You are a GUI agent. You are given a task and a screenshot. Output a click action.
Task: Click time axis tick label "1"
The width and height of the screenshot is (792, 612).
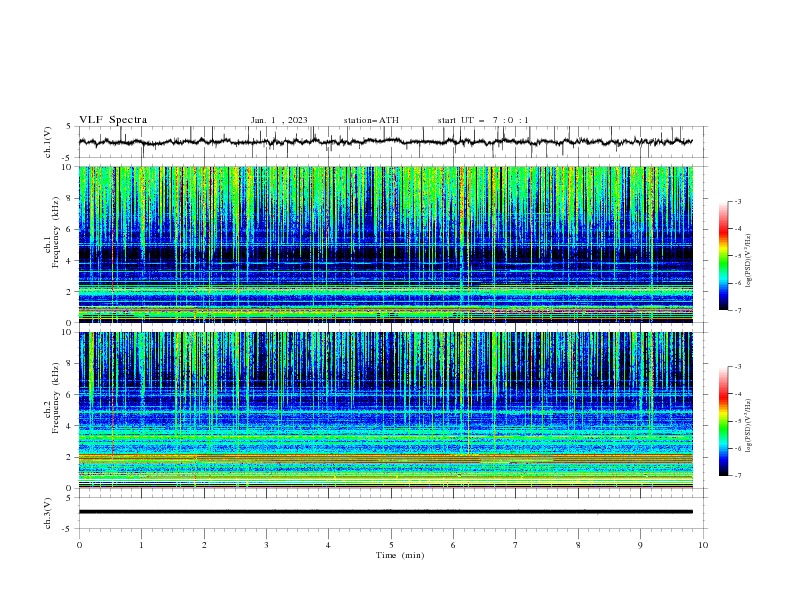(x=141, y=545)
